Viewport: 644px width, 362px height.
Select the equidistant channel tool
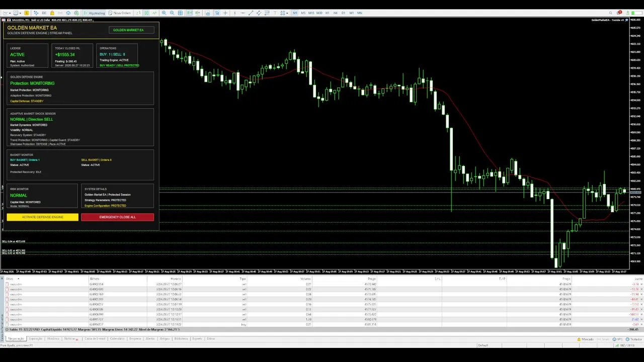pos(259,13)
